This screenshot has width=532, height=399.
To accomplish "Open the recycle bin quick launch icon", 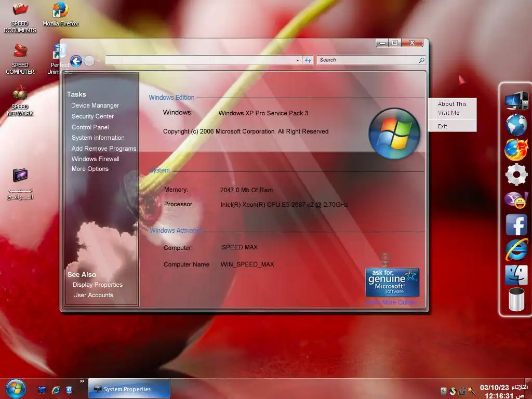I will tap(69, 390).
